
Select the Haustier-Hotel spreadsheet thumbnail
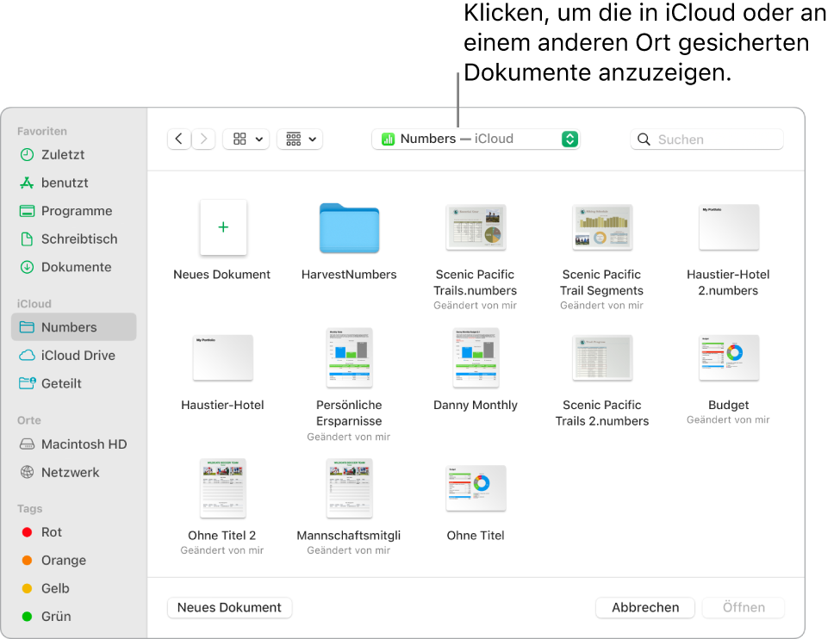(222, 357)
